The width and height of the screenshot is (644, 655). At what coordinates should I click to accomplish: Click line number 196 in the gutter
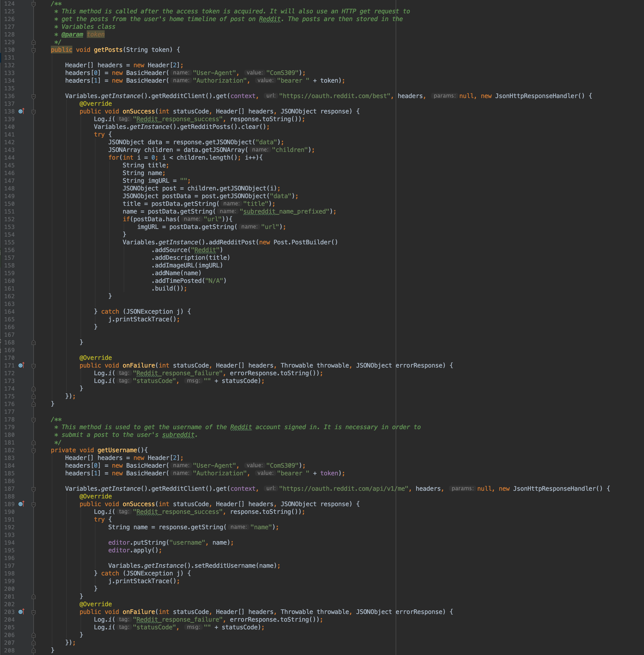click(x=9, y=558)
